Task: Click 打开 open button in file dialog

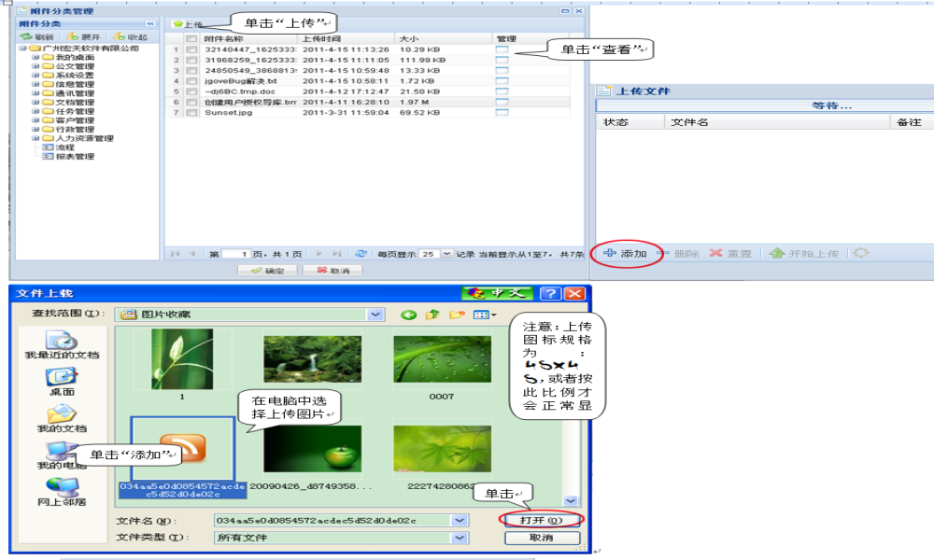Action: [x=542, y=520]
